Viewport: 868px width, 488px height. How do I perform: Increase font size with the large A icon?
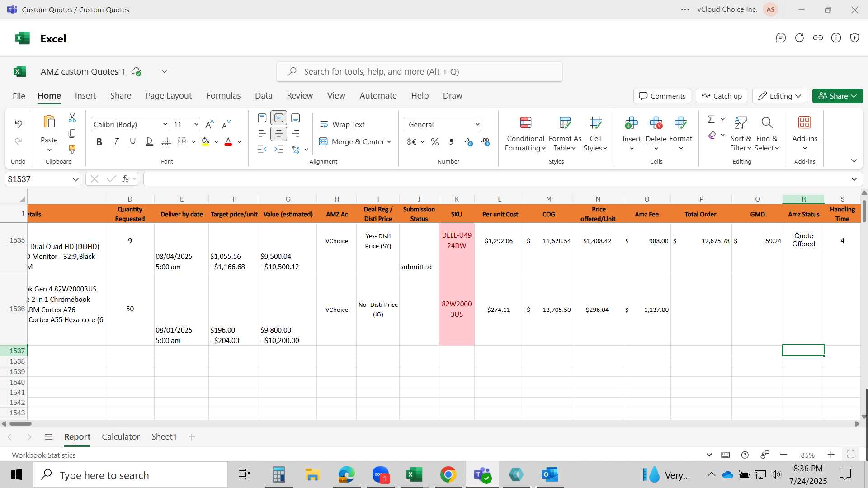click(x=210, y=124)
